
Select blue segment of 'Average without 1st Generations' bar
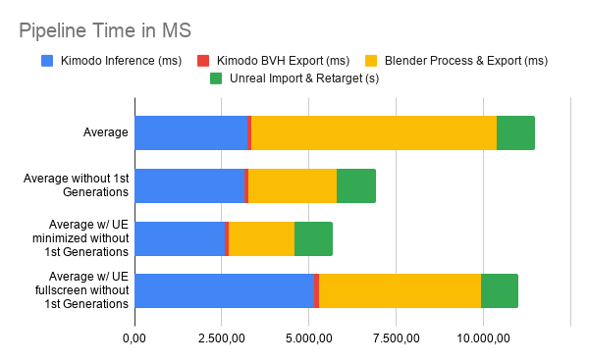coord(189,185)
